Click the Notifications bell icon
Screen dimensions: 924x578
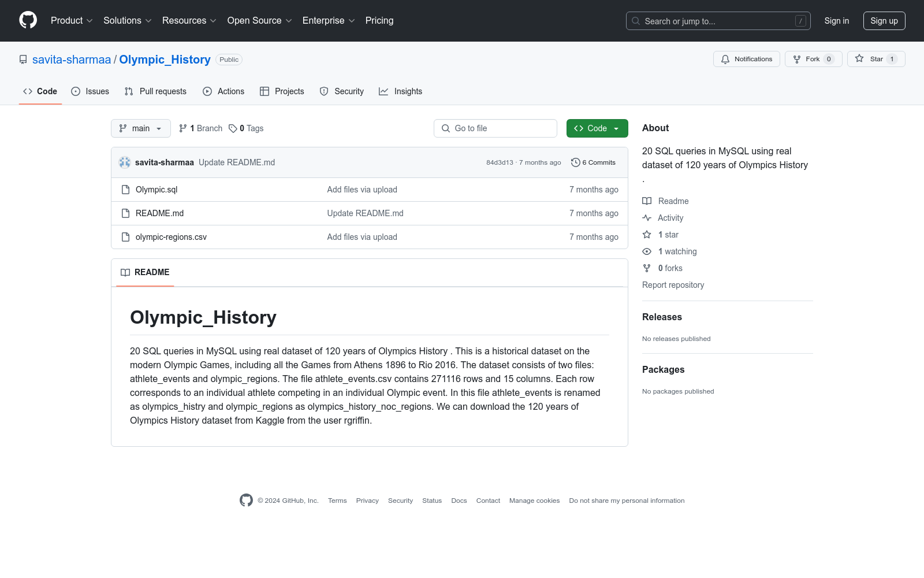coord(725,59)
